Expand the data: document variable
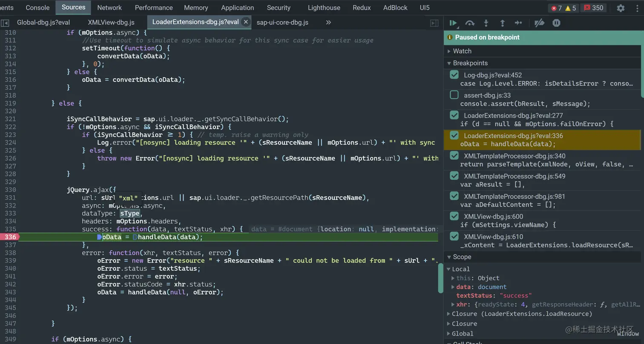This screenshot has width=644, height=344. (453, 287)
